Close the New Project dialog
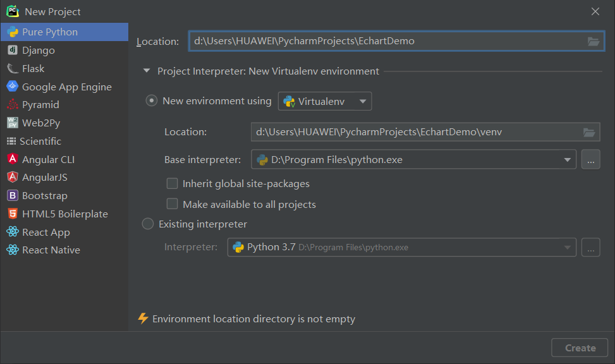Viewport: 615px width, 364px height. (x=595, y=11)
